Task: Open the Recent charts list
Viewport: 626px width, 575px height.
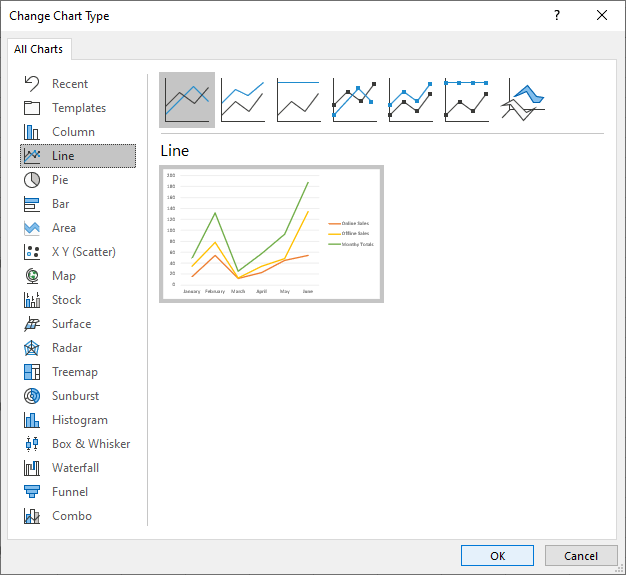Action: (70, 84)
